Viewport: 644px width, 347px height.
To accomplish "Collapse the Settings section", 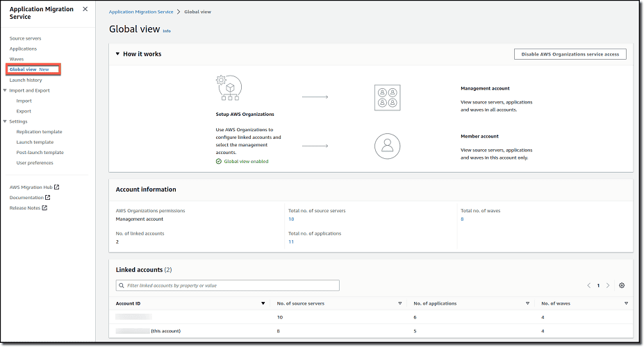I will coord(5,121).
